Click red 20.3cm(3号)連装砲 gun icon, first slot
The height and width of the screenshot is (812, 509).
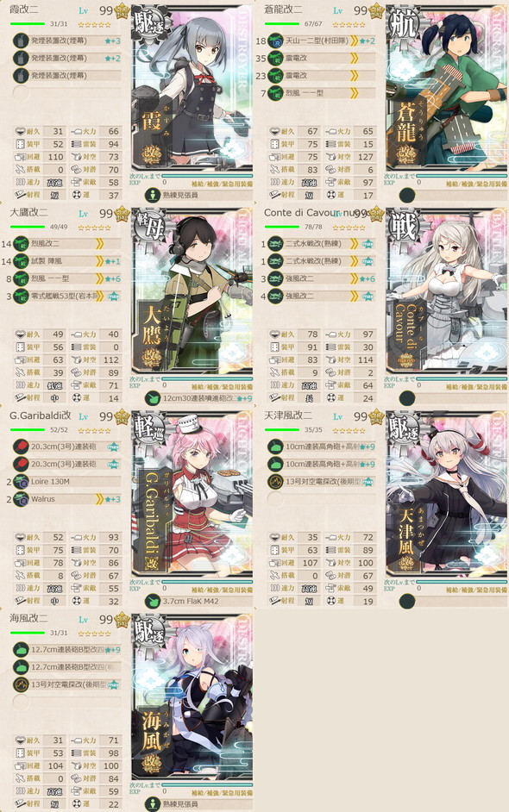click(x=21, y=447)
